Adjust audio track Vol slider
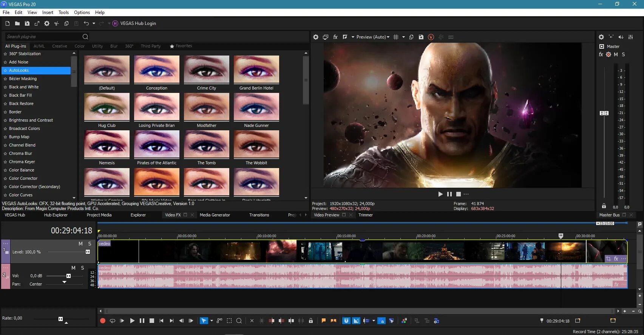This screenshot has height=335, width=644. (x=68, y=276)
